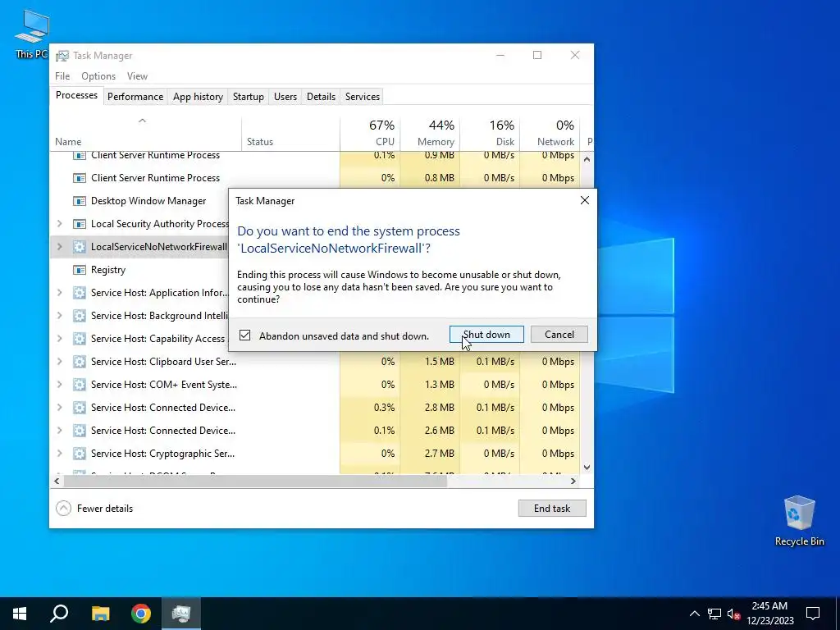Launch File Explorer from taskbar
Screen dimensions: 840x630
[x=100, y=614]
